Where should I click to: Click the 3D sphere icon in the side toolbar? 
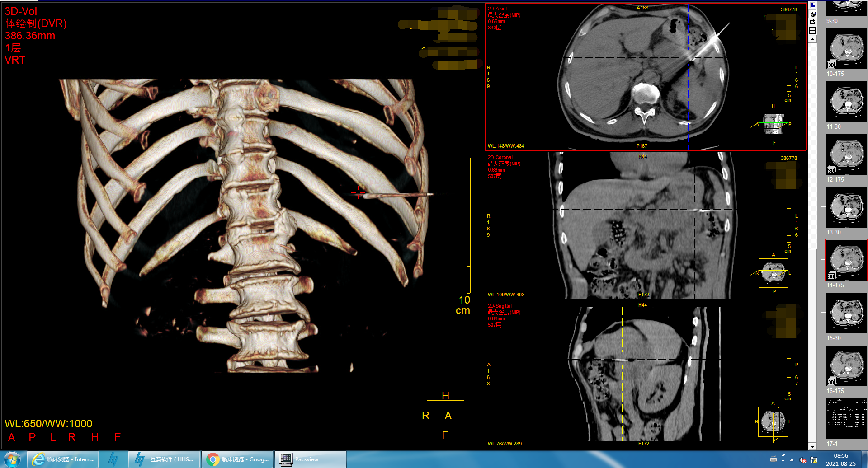pos(812,14)
